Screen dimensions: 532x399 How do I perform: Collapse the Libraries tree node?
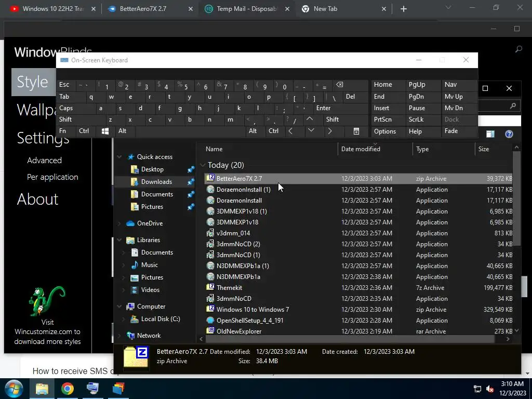pos(119,240)
